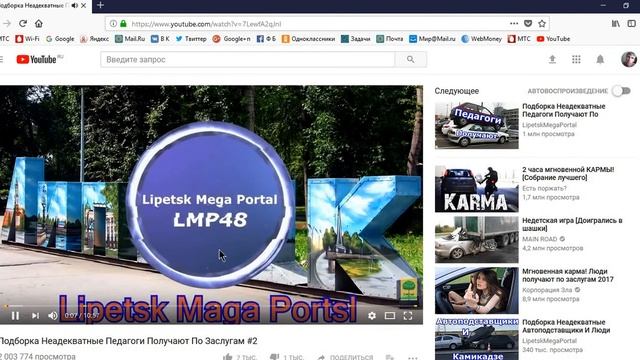The image size is (640, 360).
Task: Open Корпорация Зла channel link
Action: tap(547, 290)
